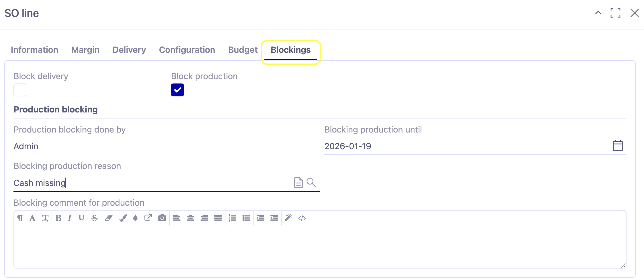Go to the Delivery tab

129,50
